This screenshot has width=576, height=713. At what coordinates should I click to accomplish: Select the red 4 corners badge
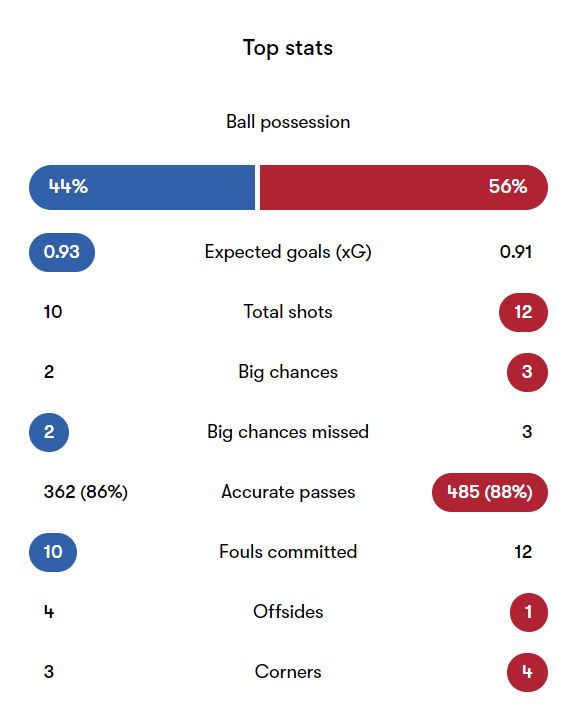click(x=527, y=672)
